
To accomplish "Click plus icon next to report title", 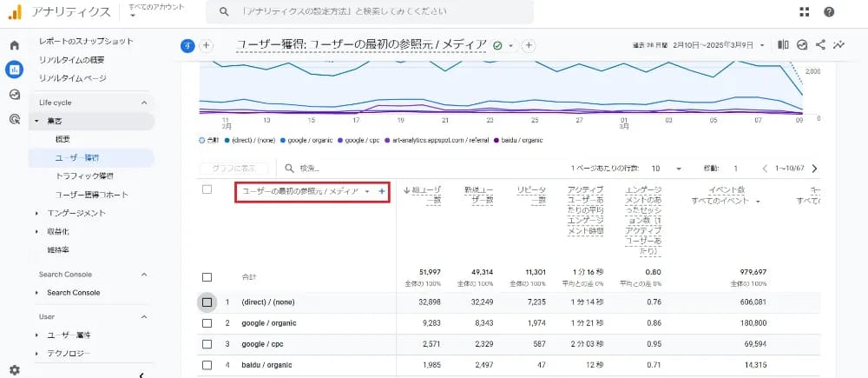I will [x=529, y=45].
